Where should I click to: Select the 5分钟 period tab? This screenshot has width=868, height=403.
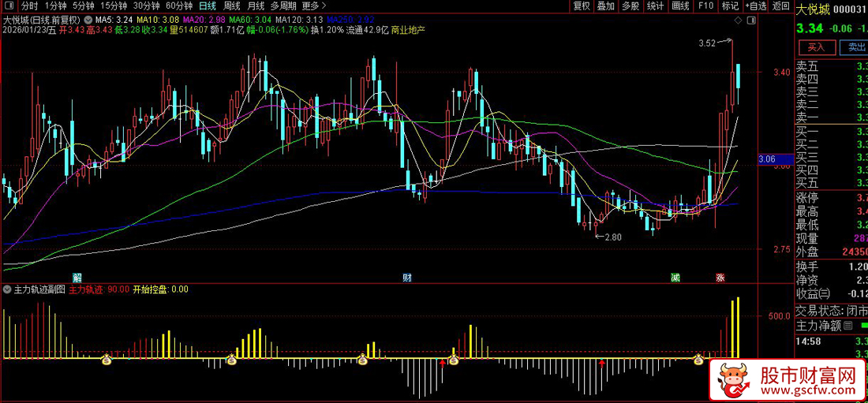click(x=84, y=6)
